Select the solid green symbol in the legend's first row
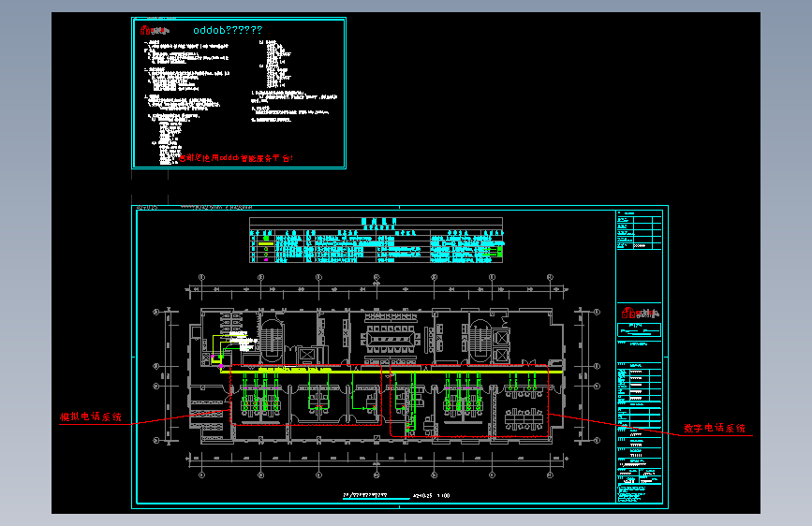The width and height of the screenshot is (812, 526). click(x=266, y=238)
